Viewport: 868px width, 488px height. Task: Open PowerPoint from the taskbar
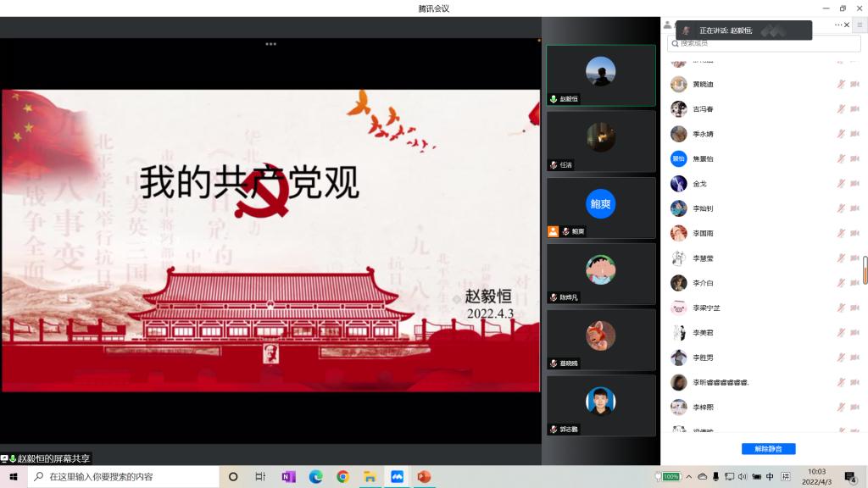(x=424, y=476)
